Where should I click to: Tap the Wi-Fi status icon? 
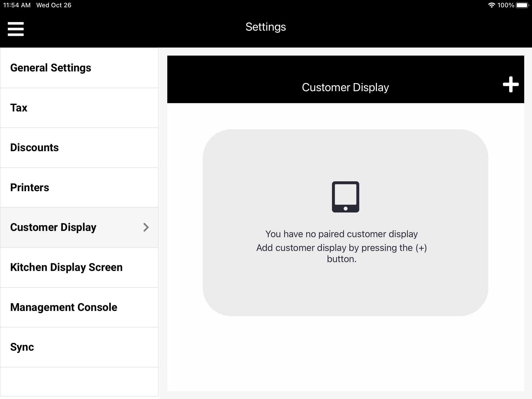coord(491,5)
